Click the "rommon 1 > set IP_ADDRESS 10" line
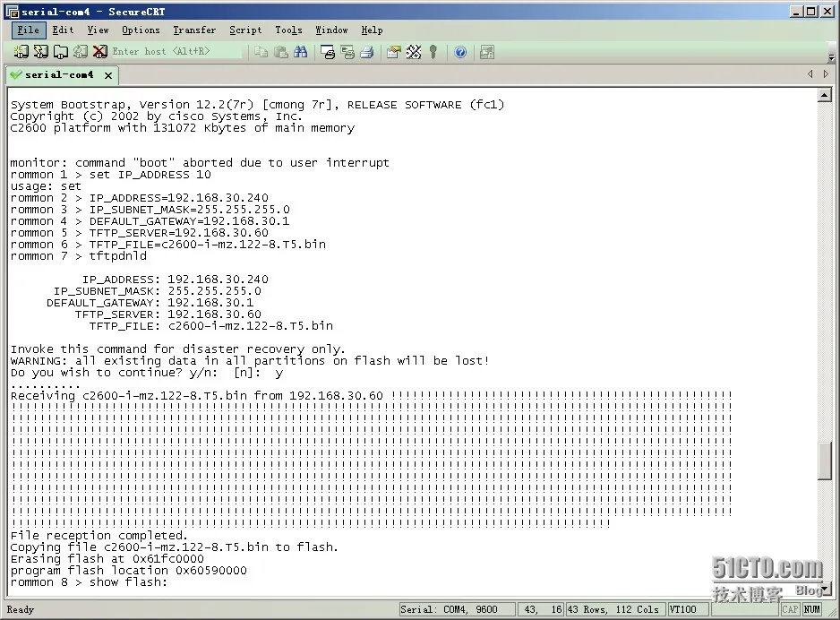The image size is (840, 620). point(110,175)
